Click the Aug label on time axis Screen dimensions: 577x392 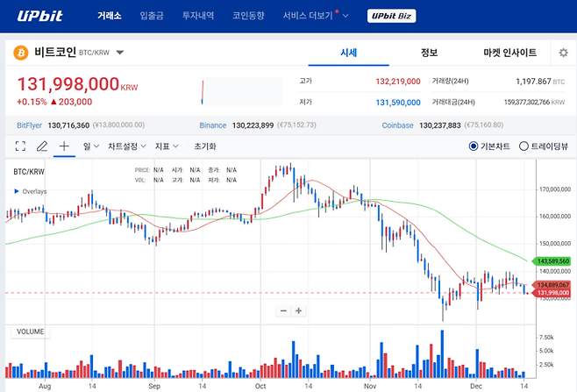click(45, 386)
